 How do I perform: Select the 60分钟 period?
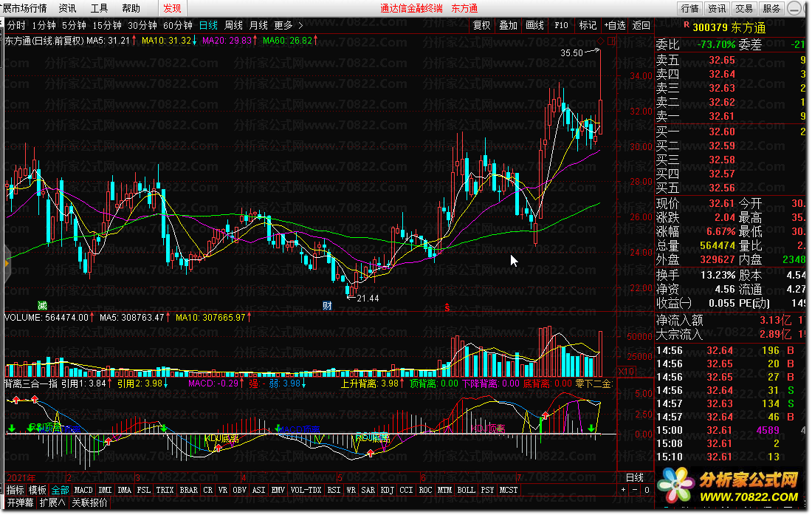click(177, 25)
